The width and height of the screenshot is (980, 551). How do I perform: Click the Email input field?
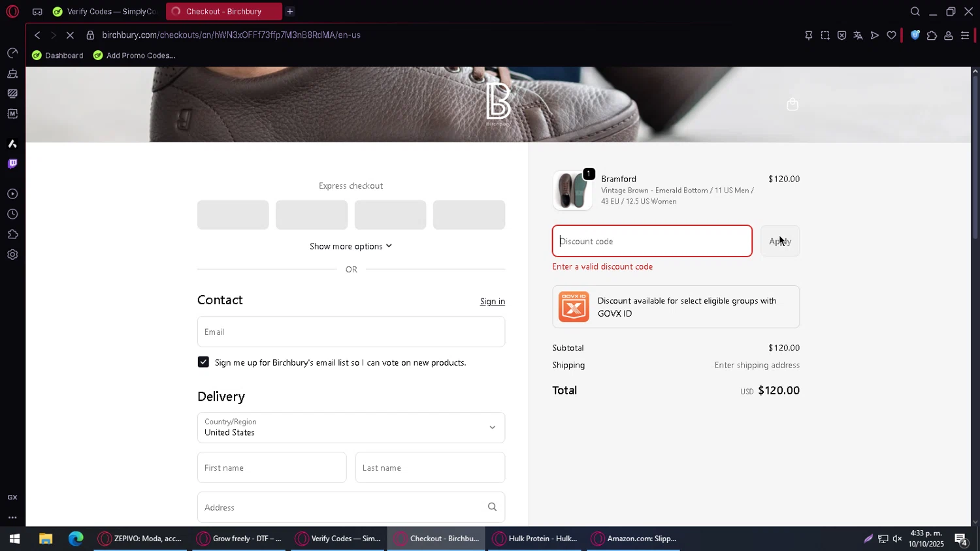[351, 332]
